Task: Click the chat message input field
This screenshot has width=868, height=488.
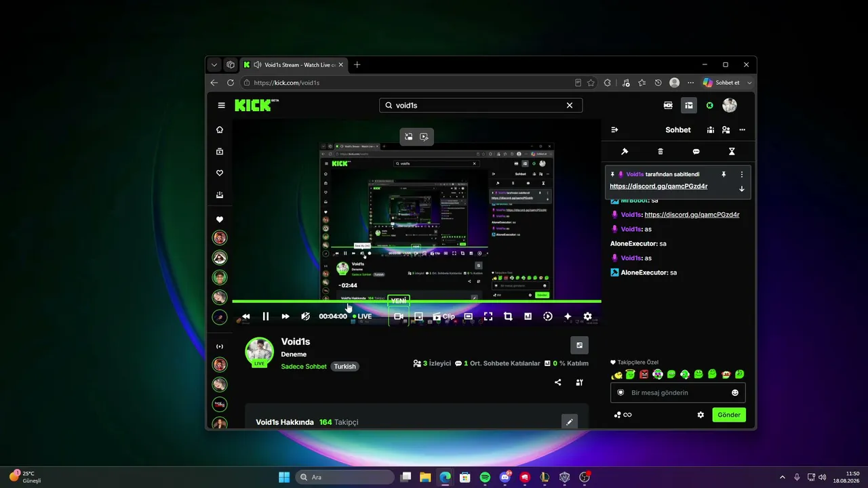Action: (x=678, y=392)
